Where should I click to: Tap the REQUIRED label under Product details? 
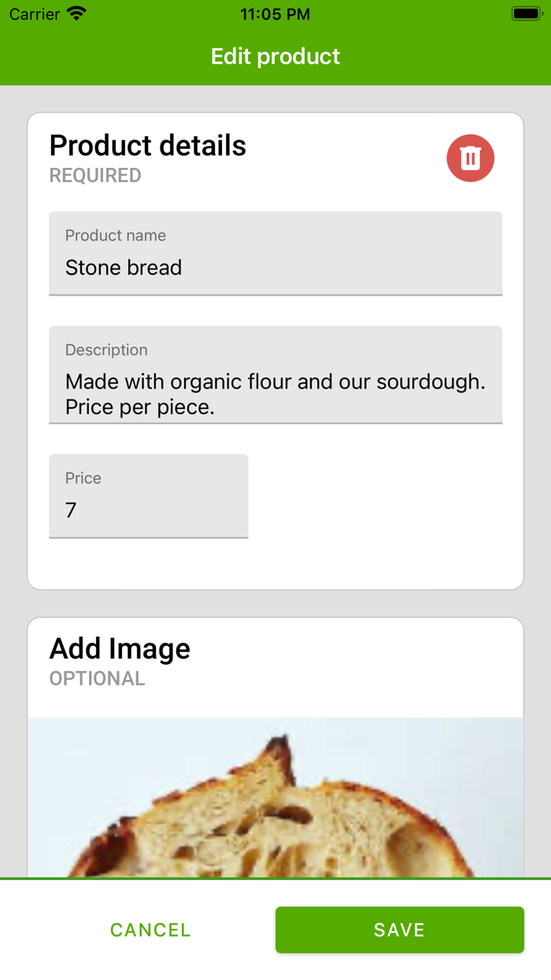point(94,176)
